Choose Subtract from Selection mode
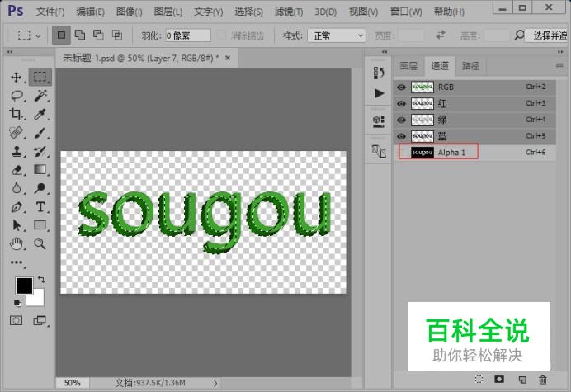571x392 pixels. [x=98, y=35]
